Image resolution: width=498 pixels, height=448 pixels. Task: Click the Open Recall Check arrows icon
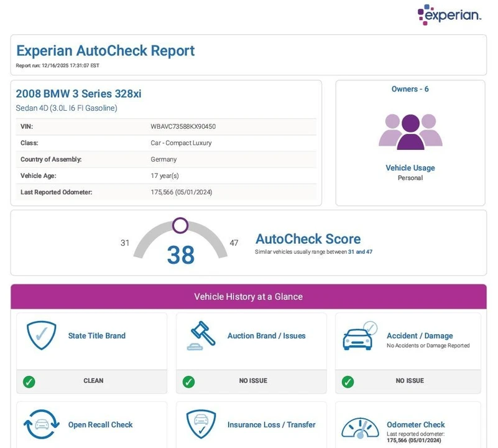(x=41, y=424)
